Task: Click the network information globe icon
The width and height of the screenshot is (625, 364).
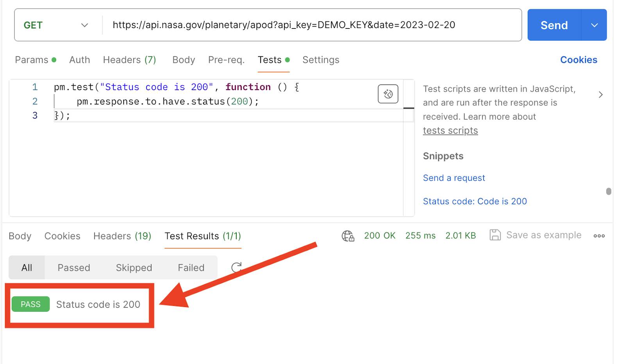Action: click(348, 235)
